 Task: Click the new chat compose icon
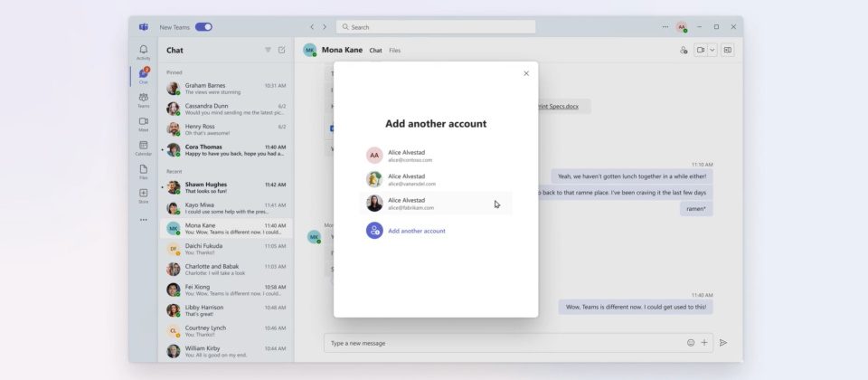(x=281, y=51)
